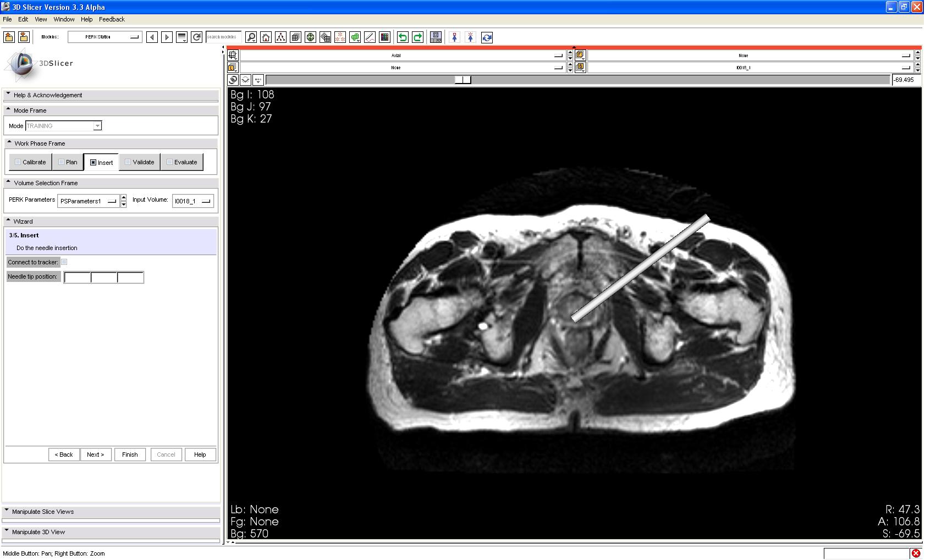This screenshot has width=925, height=560.
Task: Click the slice offset slider handle
Action: (463, 80)
